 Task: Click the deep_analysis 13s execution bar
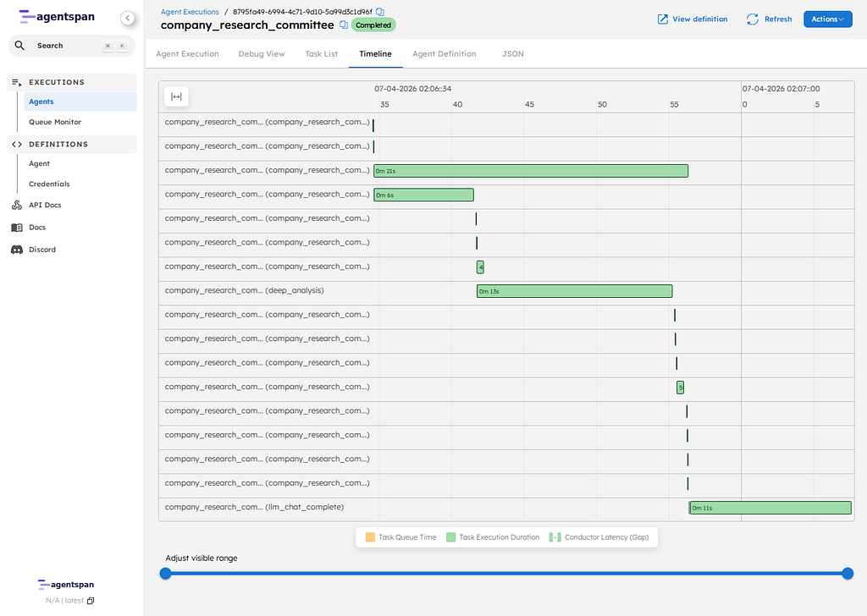pos(574,291)
